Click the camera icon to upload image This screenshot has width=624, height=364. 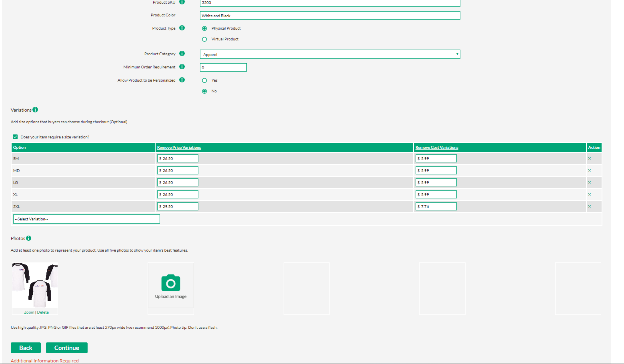(171, 283)
